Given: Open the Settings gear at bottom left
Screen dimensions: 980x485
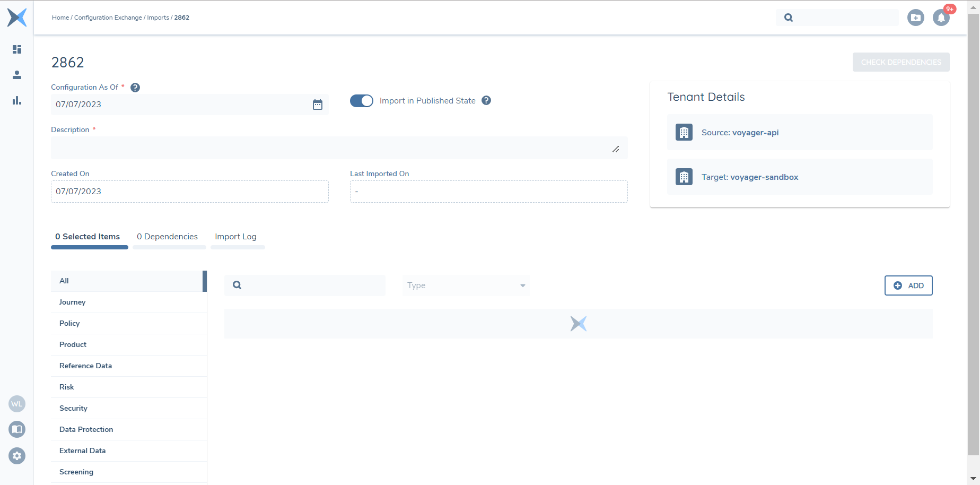Looking at the screenshot, I should click(x=16, y=456).
